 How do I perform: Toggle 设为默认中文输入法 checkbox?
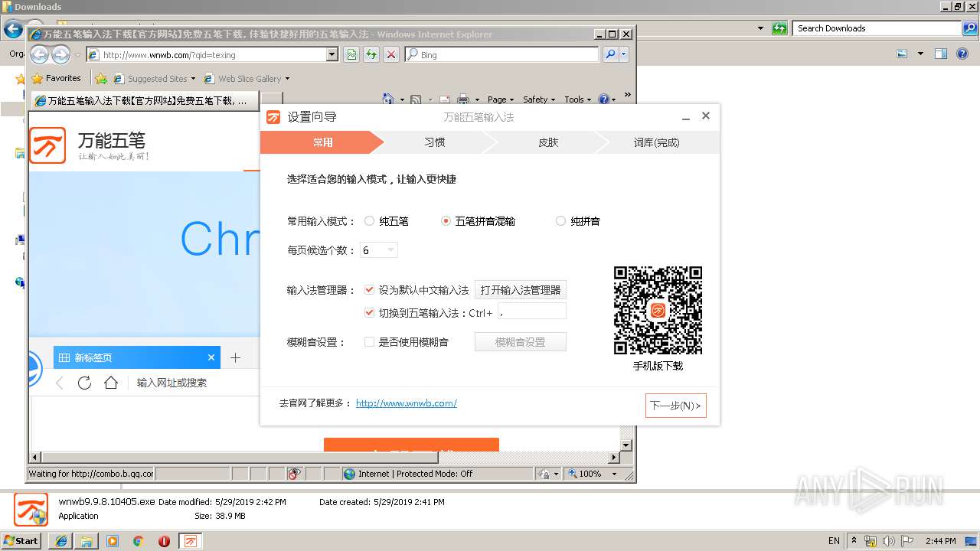point(369,290)
